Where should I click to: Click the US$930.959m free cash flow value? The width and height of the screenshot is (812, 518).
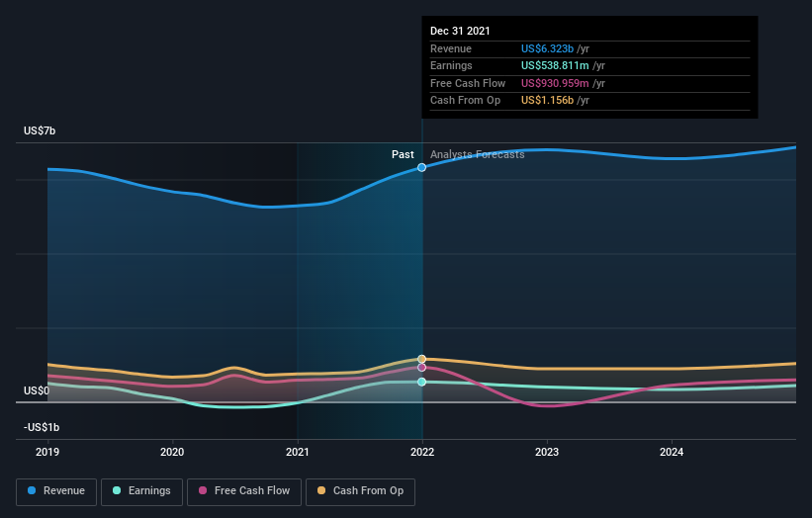[x=555, y=83]
